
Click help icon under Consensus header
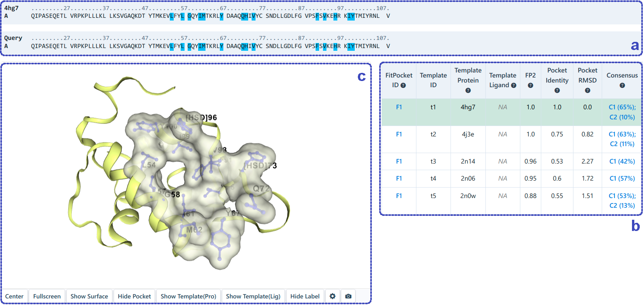point(622,85)
